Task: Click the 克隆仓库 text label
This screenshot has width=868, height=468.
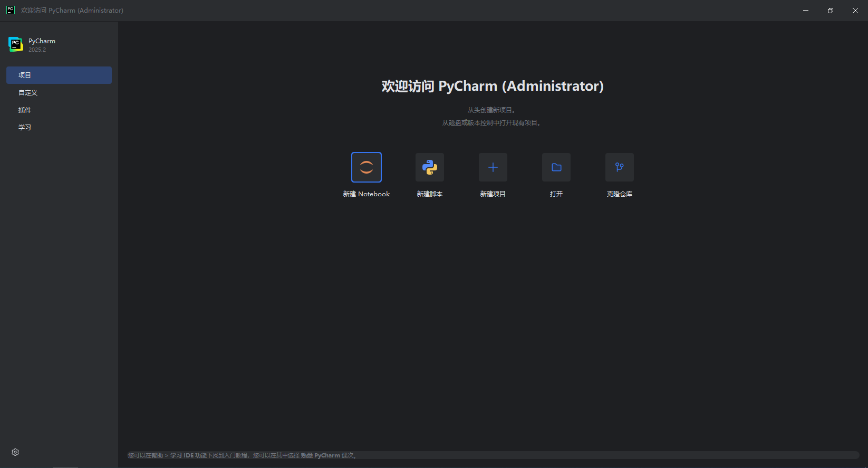Action: pyautogui.click(x=620, y=194)
